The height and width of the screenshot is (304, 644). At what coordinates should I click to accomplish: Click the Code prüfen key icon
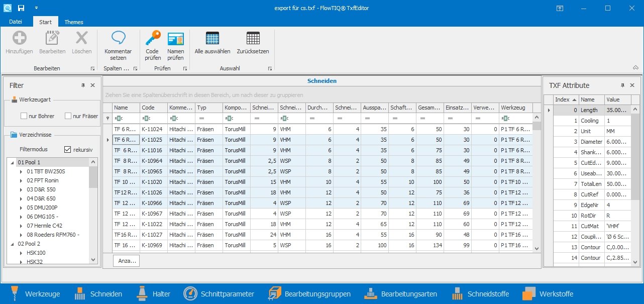click(x=152, y=38)
